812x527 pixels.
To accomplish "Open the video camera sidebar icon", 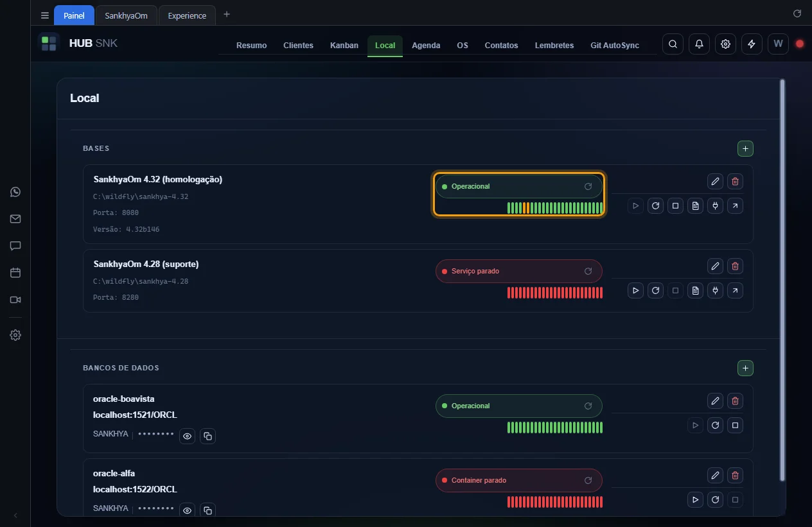I will pyautogui.click(x=15, y=300).
